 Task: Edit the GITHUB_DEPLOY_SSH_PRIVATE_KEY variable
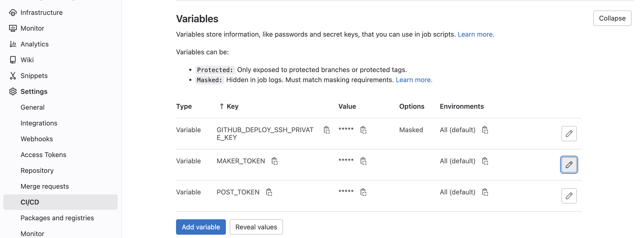click(569, 134)
